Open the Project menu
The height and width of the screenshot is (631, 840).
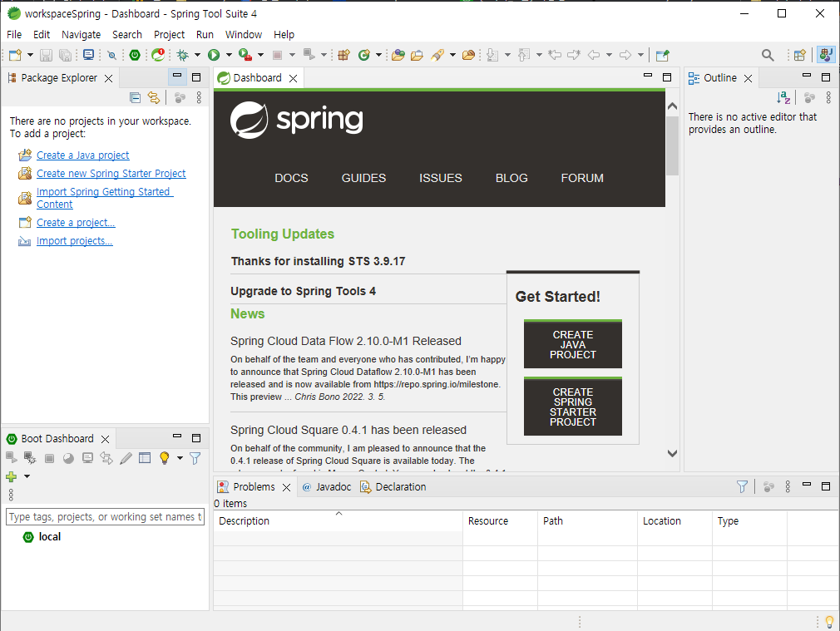(169, 34)
